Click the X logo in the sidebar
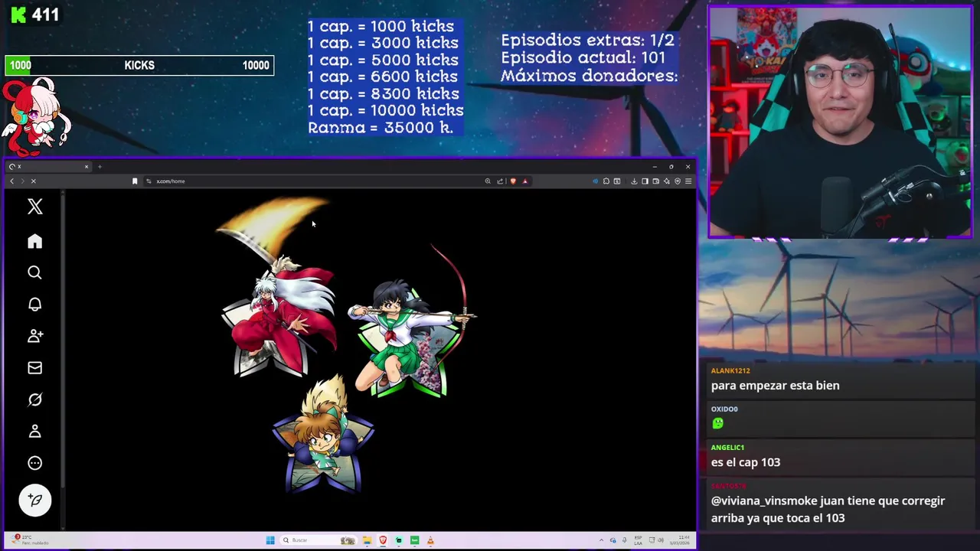 (x=34, y=207)
